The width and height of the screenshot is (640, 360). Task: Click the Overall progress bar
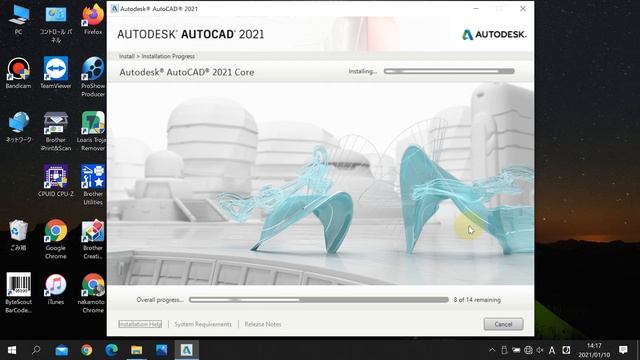pos(319,300)
